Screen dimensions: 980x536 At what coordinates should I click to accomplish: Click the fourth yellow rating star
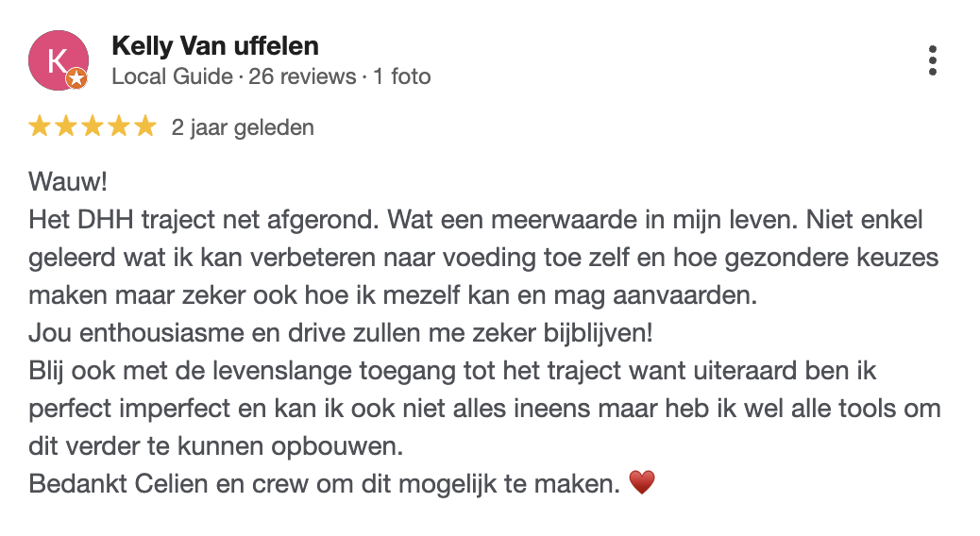tap(119, 126)
